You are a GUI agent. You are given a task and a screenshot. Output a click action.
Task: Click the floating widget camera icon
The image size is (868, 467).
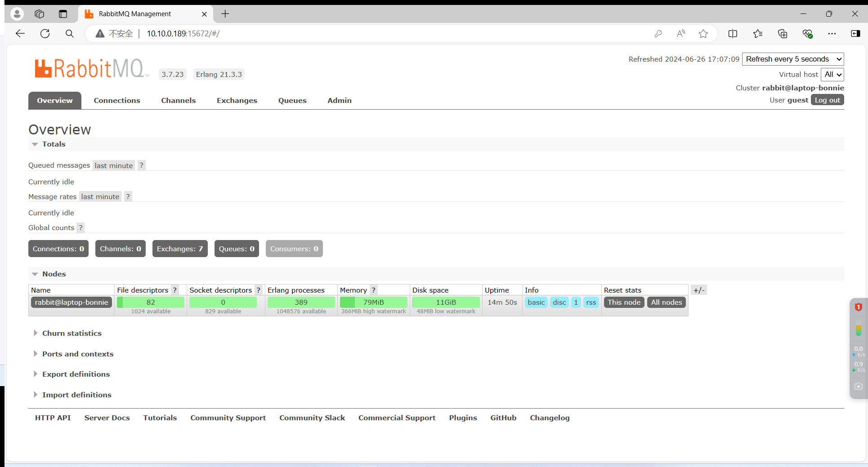tap(858, 386)
